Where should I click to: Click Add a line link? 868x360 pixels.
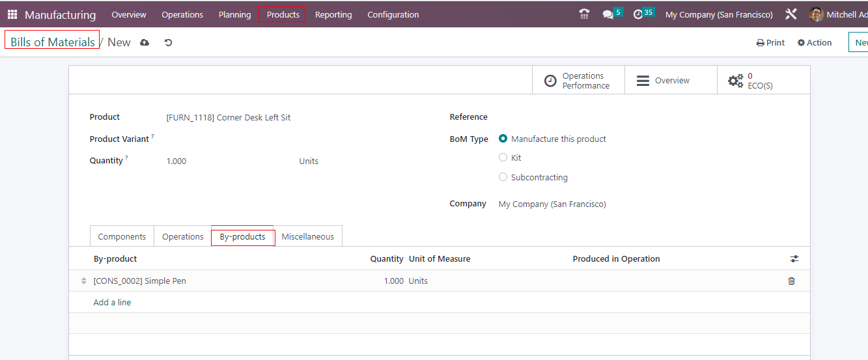[x=112, y=303]
